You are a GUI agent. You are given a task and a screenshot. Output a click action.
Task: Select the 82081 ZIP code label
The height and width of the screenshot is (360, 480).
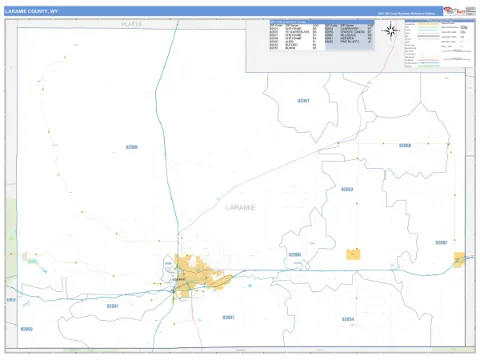(x=303, y=101)
